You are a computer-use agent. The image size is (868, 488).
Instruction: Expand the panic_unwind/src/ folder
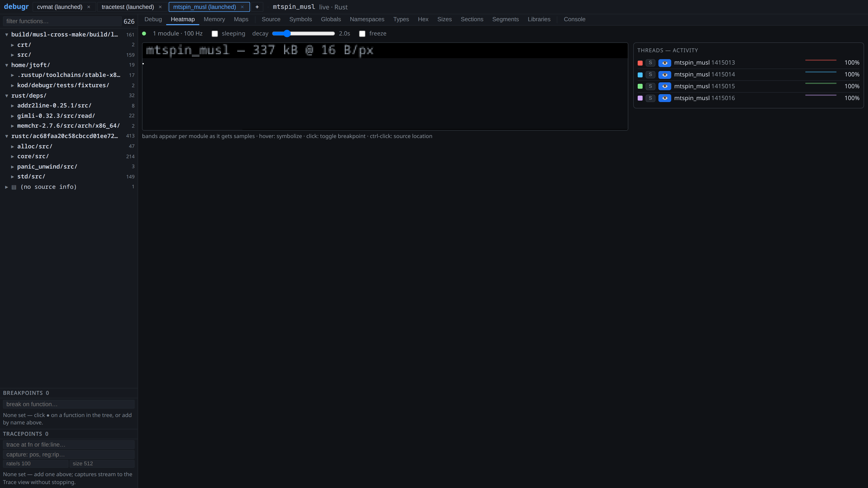[x=13, y=167]
